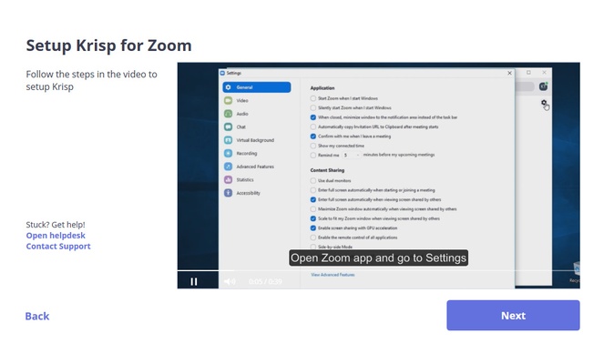Pause the Krisp setup video

(x=194, y=281)
